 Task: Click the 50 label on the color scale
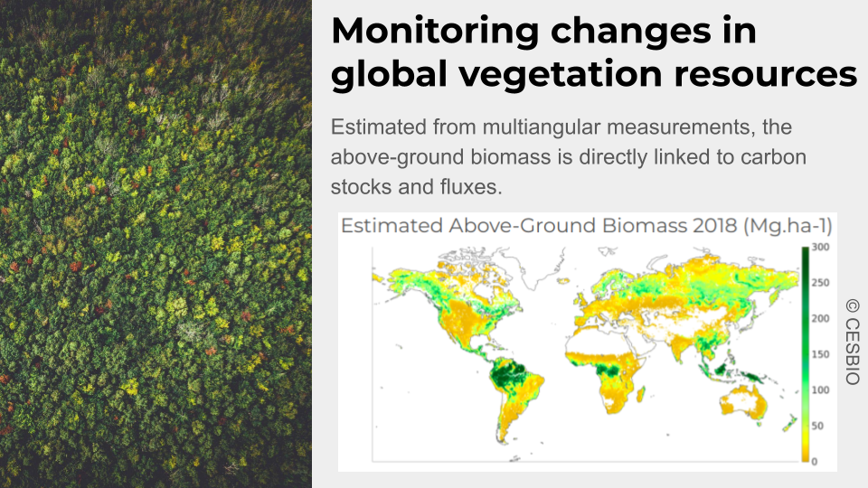tap(817, 426)
